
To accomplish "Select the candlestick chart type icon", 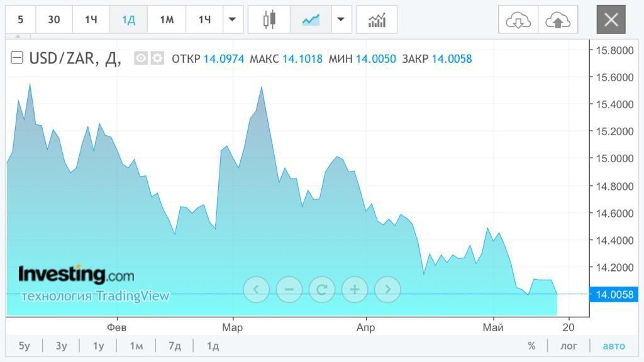I will pyautogui.click(x=269, y=19).
